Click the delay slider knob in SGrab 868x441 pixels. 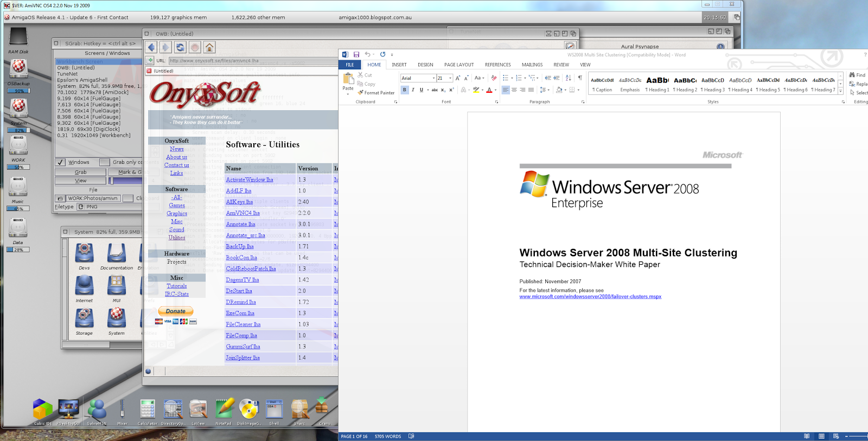[x=111, y=181]
